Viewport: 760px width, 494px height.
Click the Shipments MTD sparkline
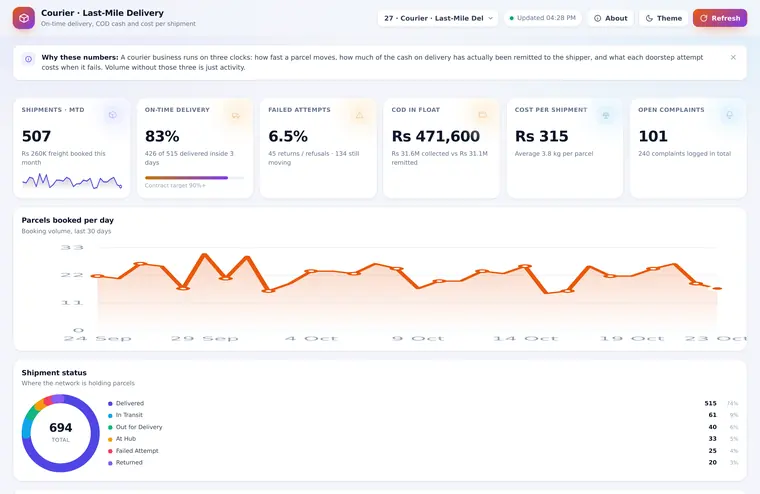point(72,182)
